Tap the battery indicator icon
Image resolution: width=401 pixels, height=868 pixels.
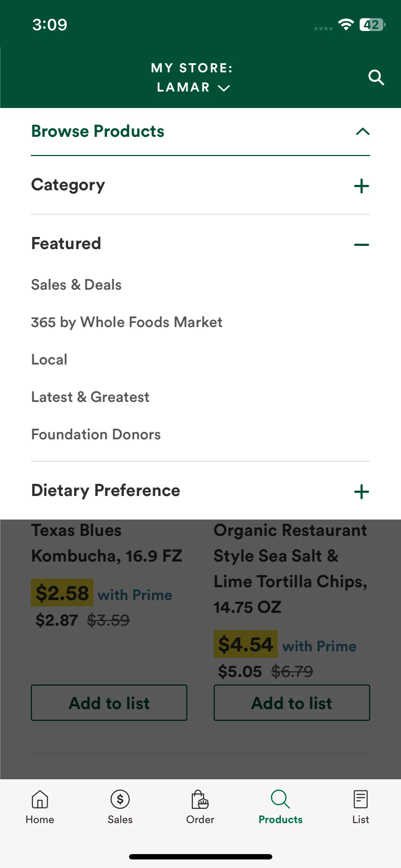coord(372,25)
